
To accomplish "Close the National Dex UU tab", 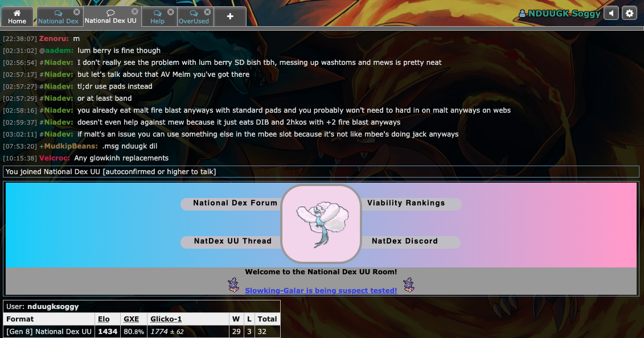I will tap(135, 11).
